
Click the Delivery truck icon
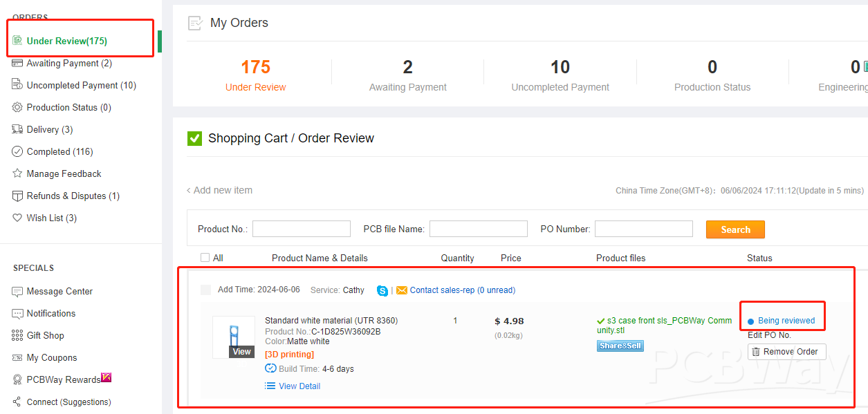(17, 129)
